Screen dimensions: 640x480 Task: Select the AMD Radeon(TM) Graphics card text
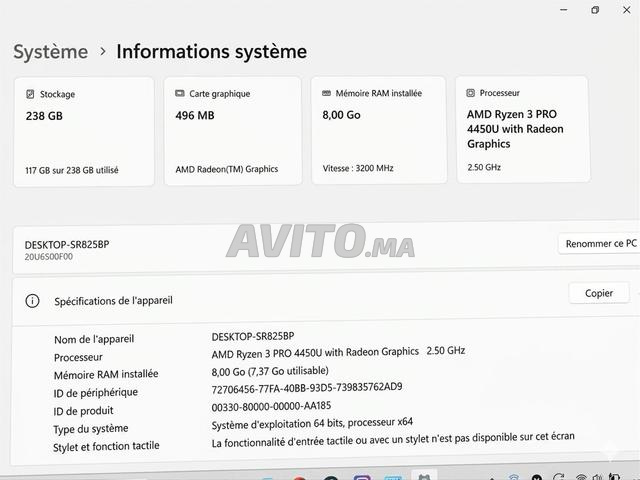pos(227,169)
